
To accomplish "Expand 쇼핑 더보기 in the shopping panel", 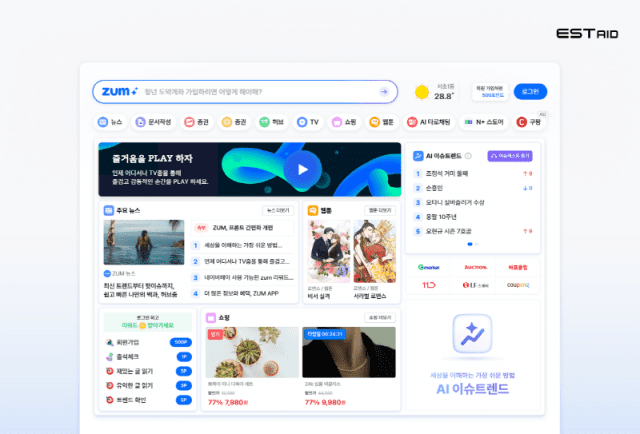I will (x=380, y=317).
